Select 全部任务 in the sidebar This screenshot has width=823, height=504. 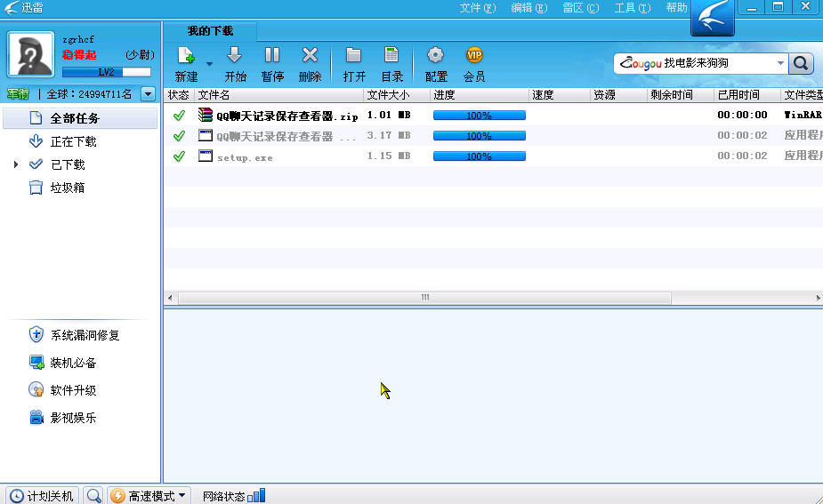[80, 118]
